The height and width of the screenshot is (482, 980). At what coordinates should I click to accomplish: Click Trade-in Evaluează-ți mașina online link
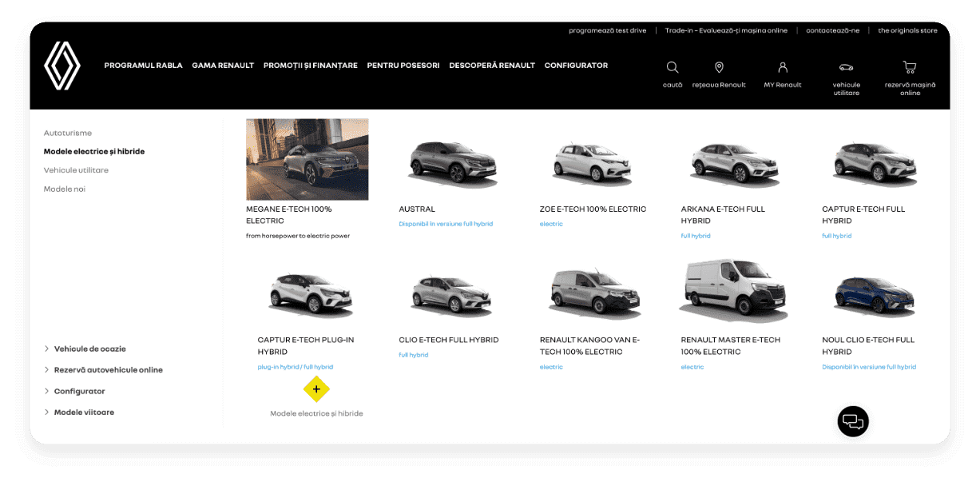tap(726, 30)
